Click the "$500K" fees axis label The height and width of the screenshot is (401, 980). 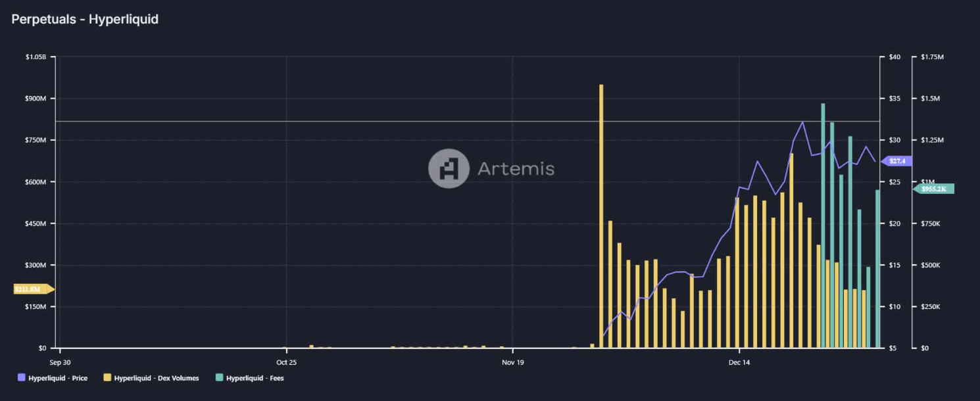point(932,265)
